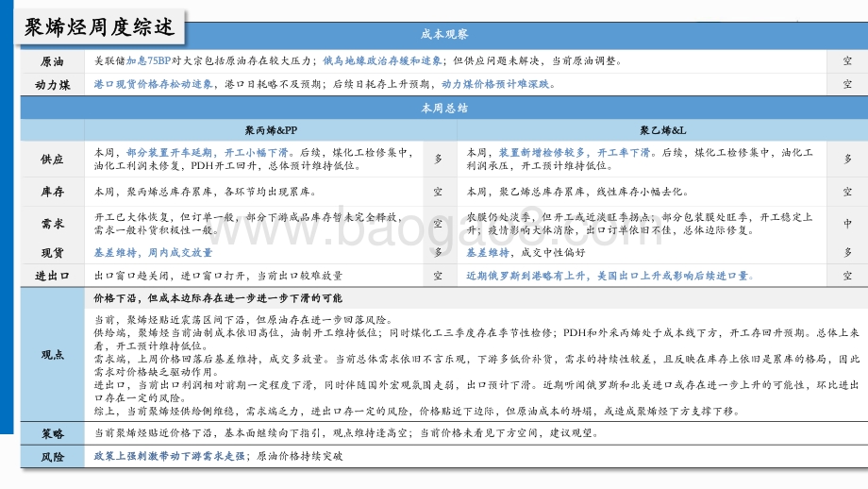The image size is (868, 489).
Task: Click the 需求 row label
Action: [x=52, y=224]
